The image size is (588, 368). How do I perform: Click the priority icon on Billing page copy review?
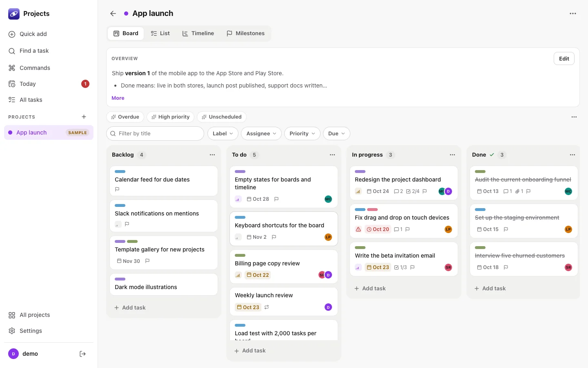238,275
